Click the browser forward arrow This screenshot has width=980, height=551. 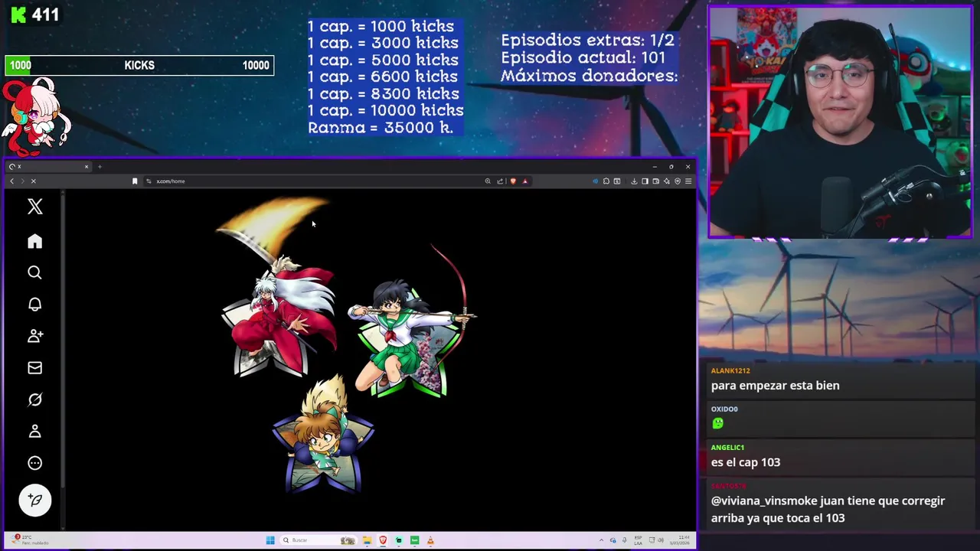(22, 181)
